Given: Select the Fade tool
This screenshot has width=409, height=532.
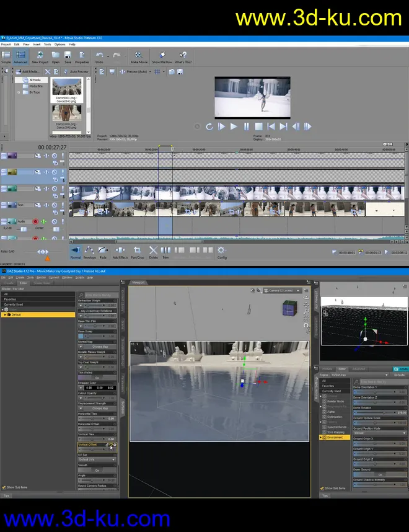Looking at the screenshot, I should 103,252.
